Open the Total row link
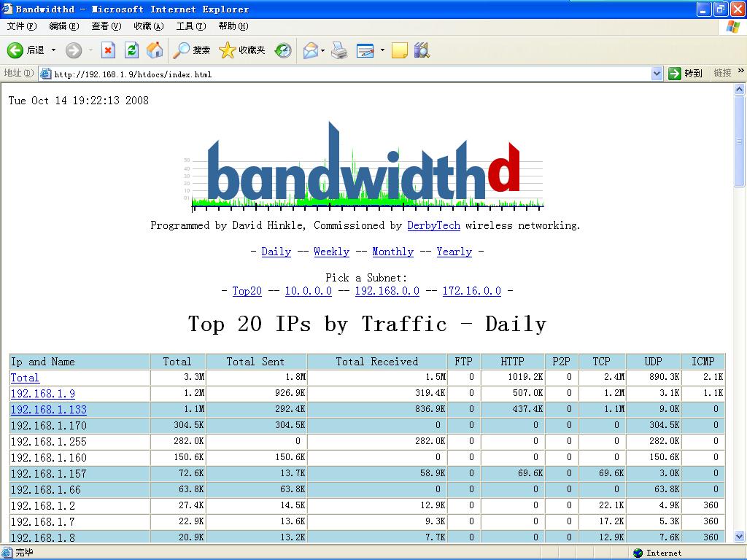Screen dimensions: 747x560 point(25,378)
